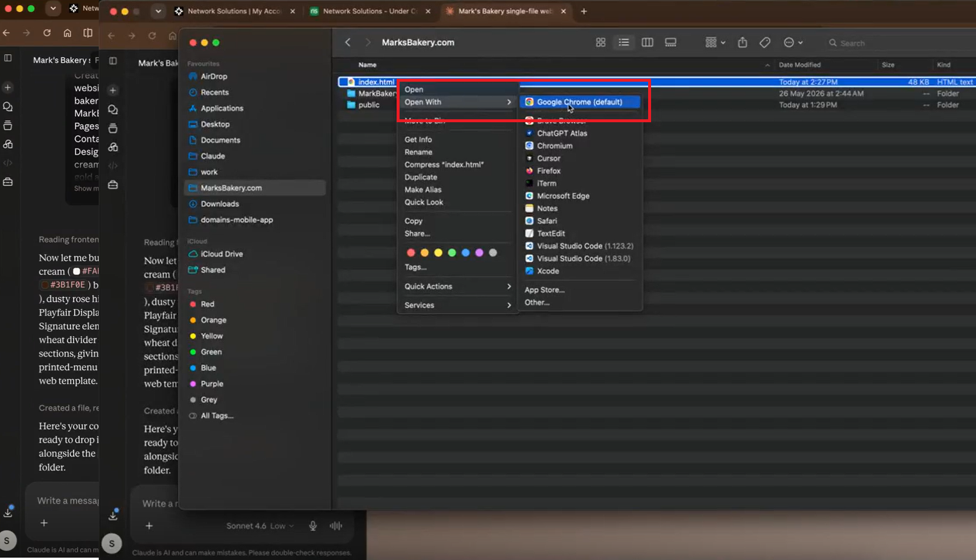Screen dimensions: 976x560
Task: Open All Tags… in sidebar
Action: [x=217, y=415]
